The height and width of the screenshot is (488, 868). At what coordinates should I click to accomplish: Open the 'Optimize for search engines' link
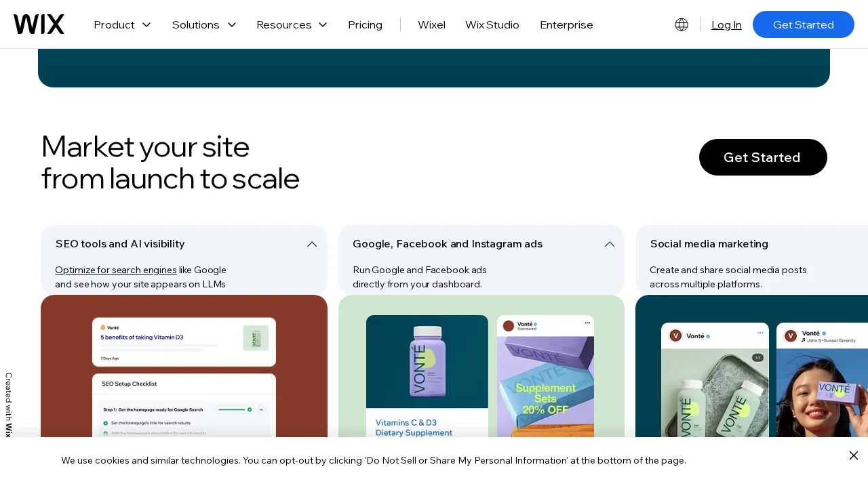[115, 270]
